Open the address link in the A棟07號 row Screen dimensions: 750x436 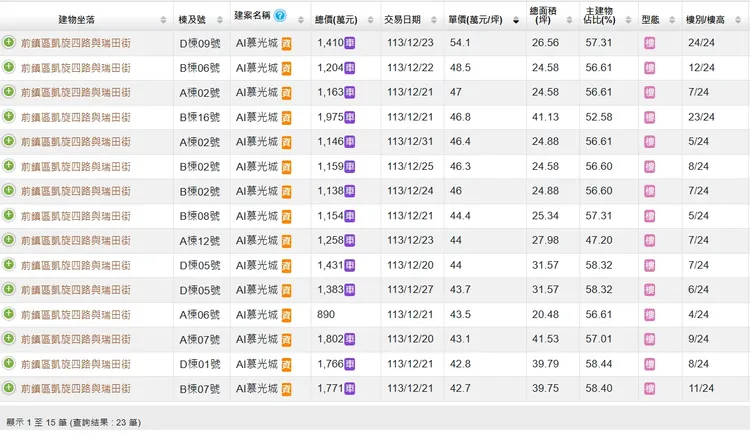(x=76, y=339)
